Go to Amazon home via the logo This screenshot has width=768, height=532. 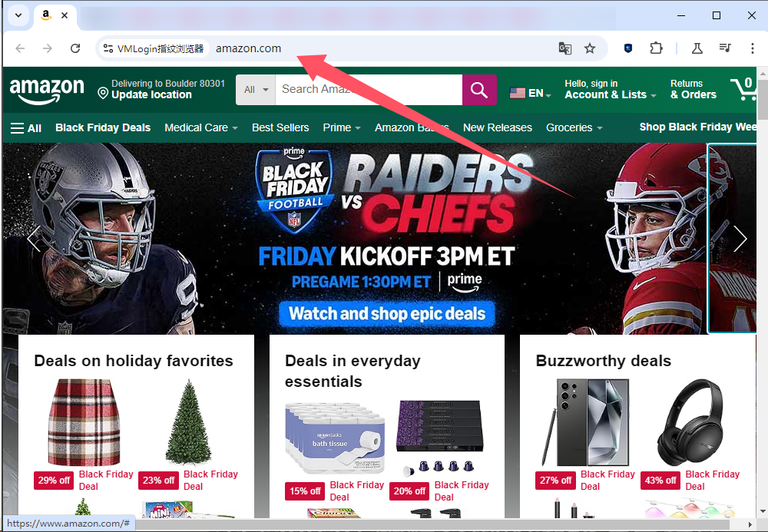(47, 91)
